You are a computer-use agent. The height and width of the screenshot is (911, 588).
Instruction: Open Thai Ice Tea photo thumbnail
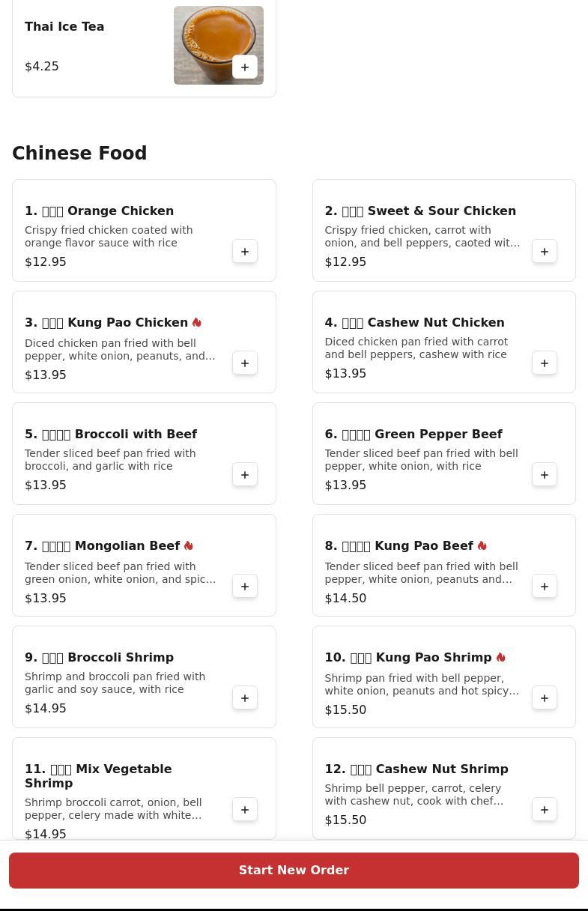pos(219,45)
